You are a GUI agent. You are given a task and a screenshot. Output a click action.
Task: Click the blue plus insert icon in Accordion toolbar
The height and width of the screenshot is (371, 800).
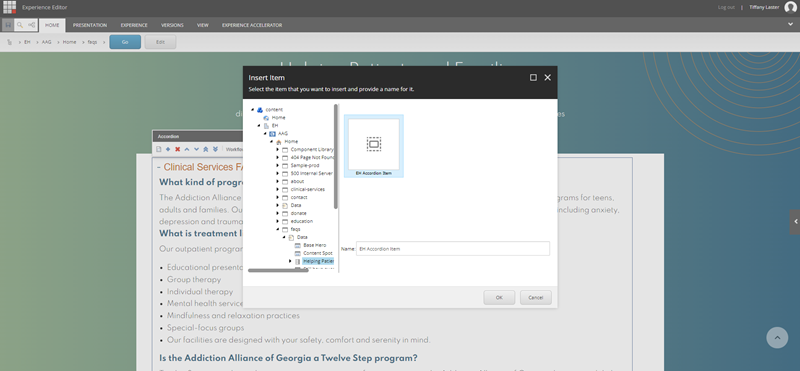[168, 149]
